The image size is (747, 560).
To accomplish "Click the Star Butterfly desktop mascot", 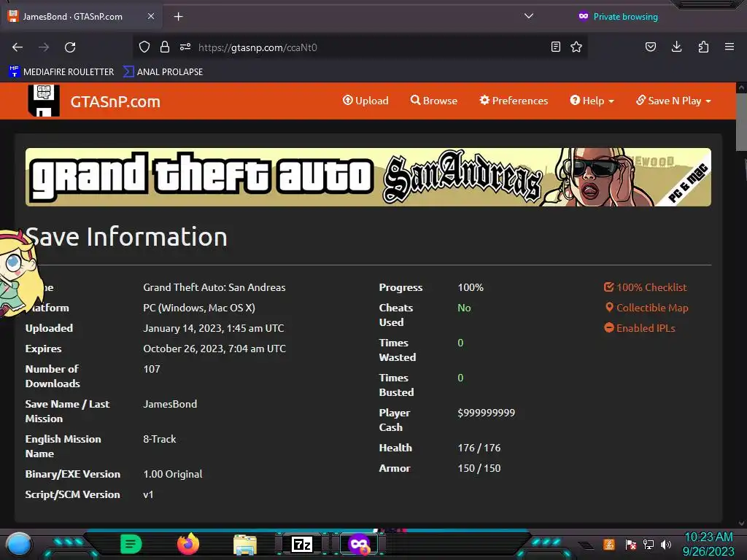I will click(x=19, y=273).
